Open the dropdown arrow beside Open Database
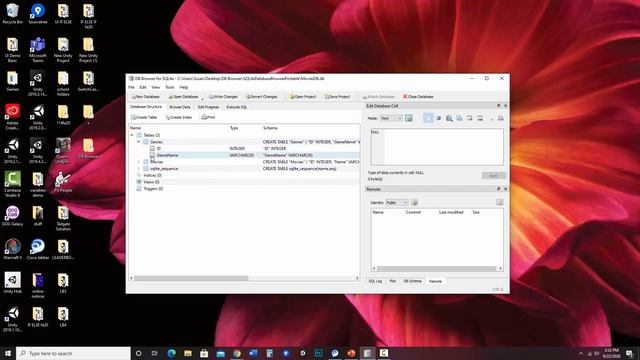 (x=202, y=98)
